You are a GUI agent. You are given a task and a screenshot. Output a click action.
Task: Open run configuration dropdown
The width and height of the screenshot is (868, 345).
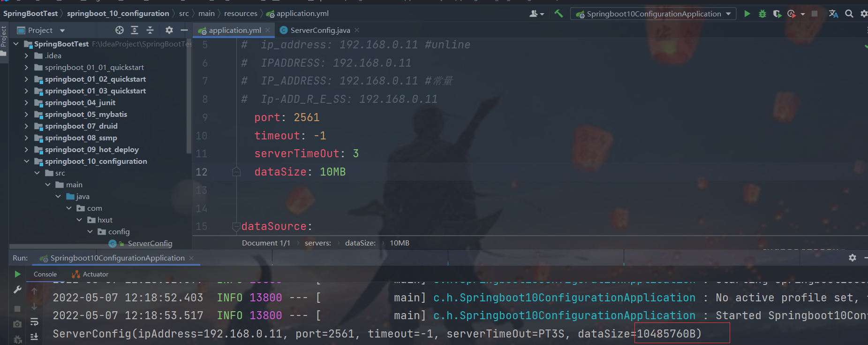tap(653, 14)
